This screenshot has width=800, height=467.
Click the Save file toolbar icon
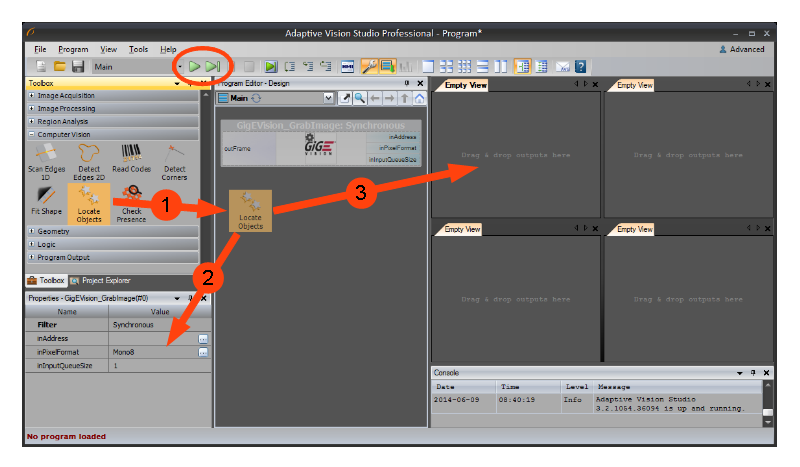coord(77,66)
